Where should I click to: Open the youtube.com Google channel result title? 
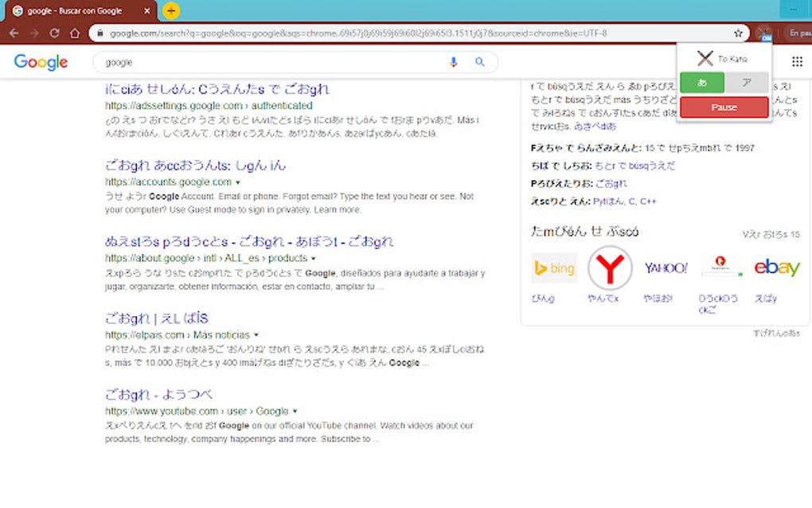[x=158, y=395]
